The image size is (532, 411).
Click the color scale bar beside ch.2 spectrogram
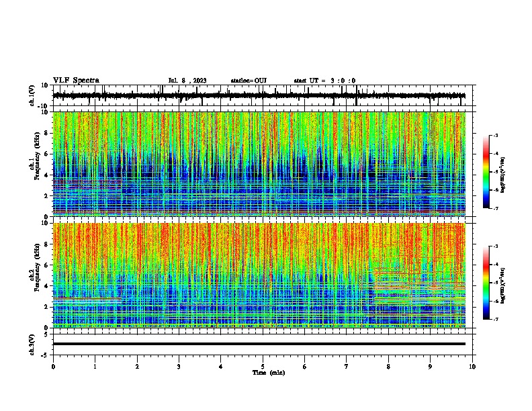coord(486,283)
